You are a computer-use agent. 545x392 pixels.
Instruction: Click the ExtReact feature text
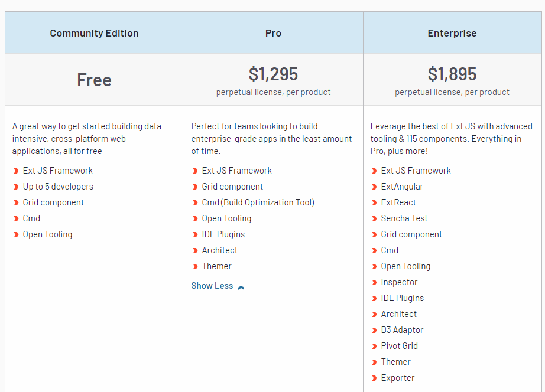pos(398,202)
